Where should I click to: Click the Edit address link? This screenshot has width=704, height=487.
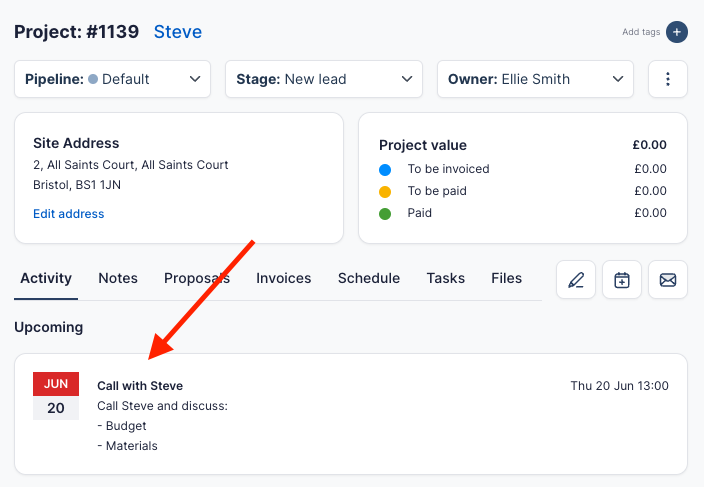tap(69, 214)
